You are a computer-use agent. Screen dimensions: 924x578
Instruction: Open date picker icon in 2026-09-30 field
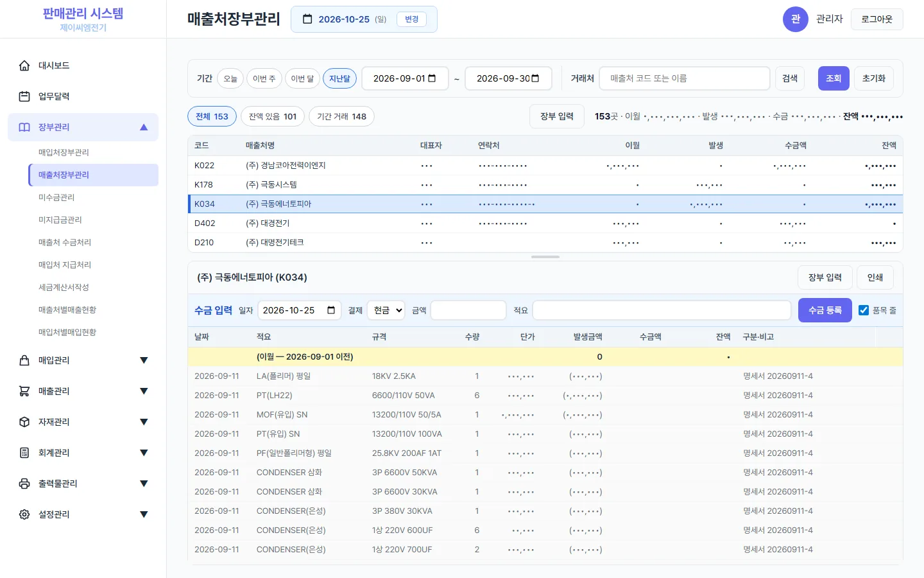pyautogui.click(x=535, y=78)
